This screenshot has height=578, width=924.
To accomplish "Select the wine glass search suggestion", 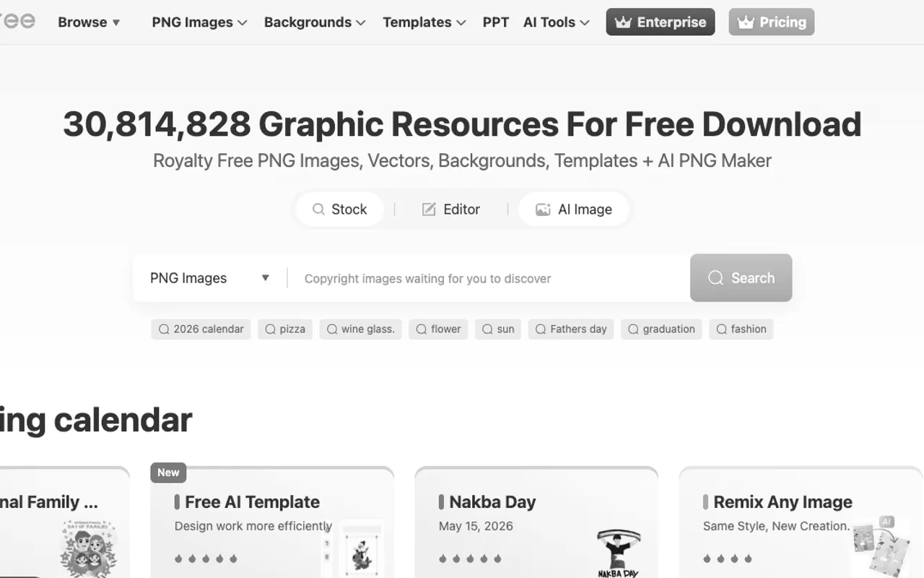I will click(360, 329).
